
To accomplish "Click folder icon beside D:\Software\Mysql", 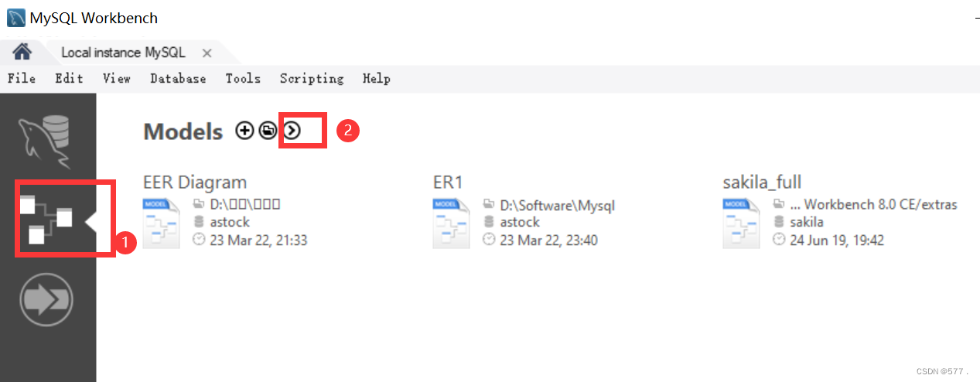I will (488, 204).
